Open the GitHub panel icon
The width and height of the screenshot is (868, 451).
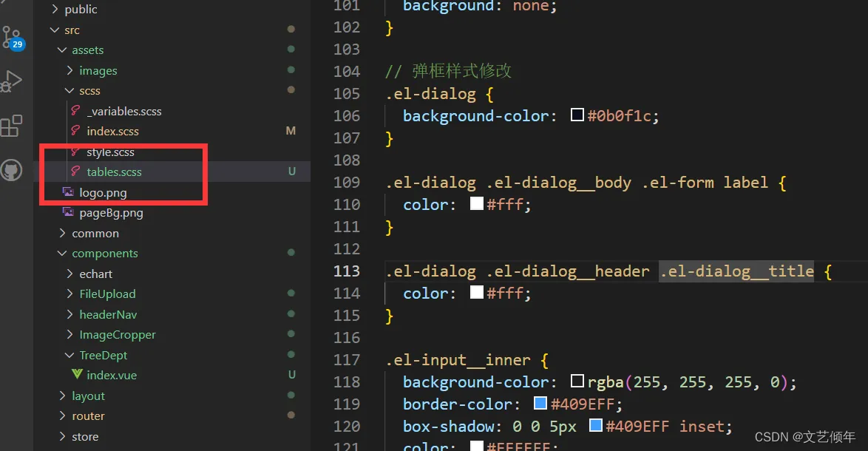point(11,170)
